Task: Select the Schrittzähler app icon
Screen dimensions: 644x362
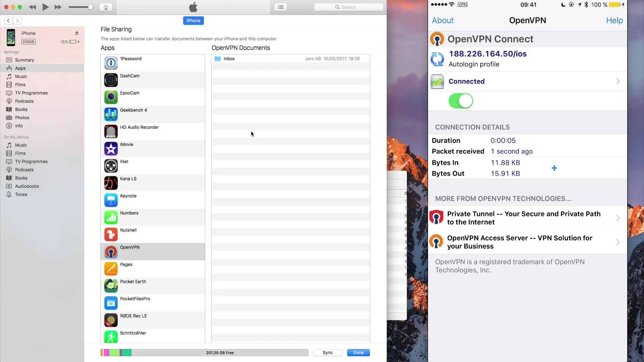Action: coord(111,337)
